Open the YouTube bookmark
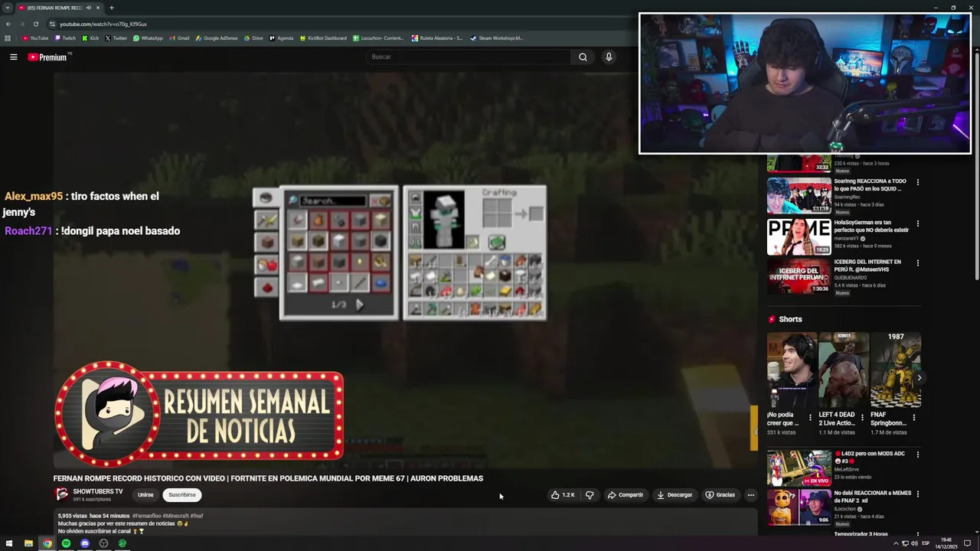 [x=35, y=37]
